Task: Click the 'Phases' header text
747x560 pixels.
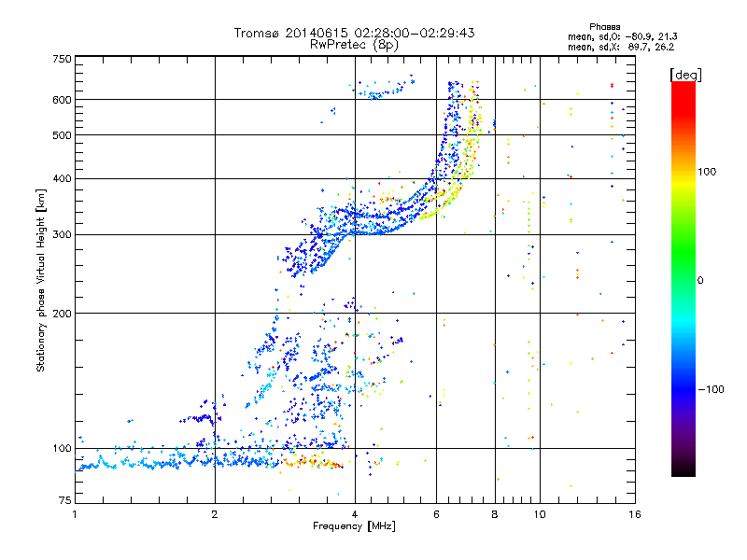Action: (x=604, y=27)
